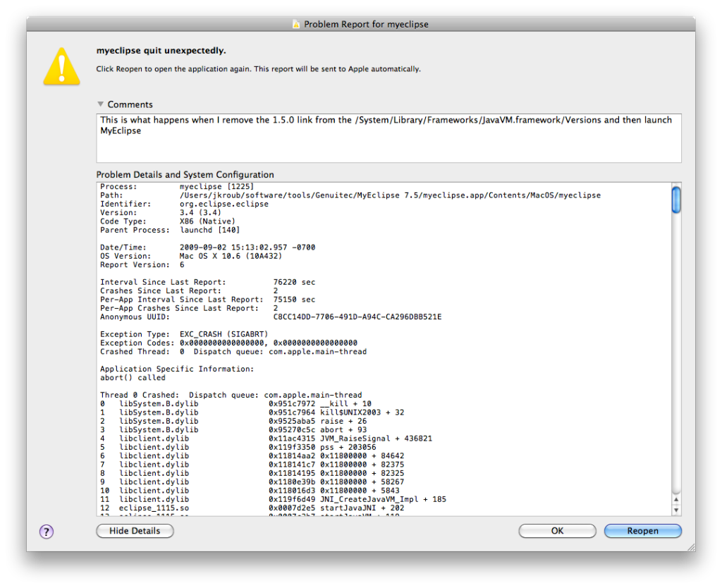Click stack frame 6 with offset 84642
The height and width of the screenshot is (588, 722).
point(252,456)
